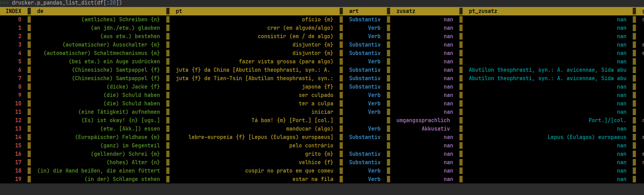Select 'cuspir no prato em que comeu'
644x195 pixels.
(x=289, y=171)
